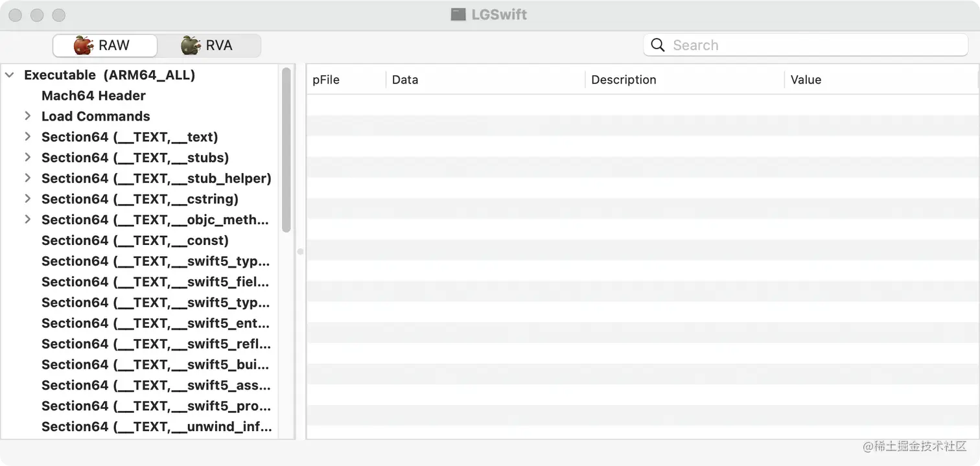Select Section64 (__TEXT,__text) row
Image resolution: width=980 pixels, height=466 pixels.
[140, 137]
